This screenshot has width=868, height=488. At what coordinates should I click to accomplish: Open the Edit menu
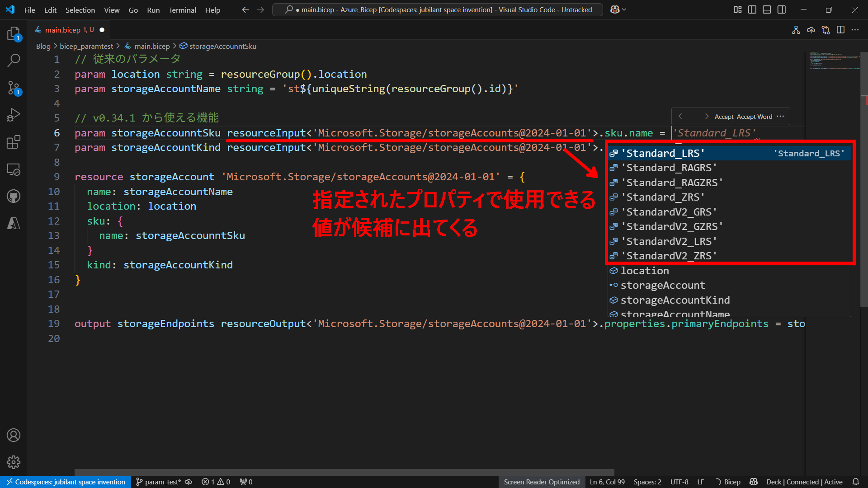point(50,10)
